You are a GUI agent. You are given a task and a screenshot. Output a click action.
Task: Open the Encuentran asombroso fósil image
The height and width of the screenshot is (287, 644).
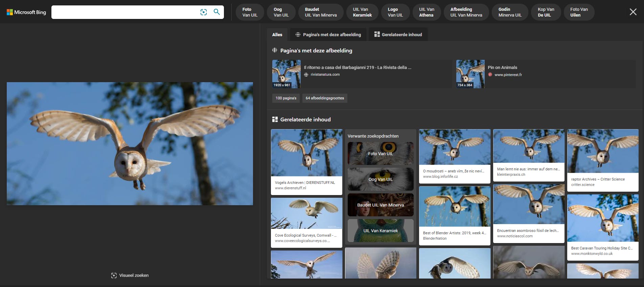click(529, 204)
